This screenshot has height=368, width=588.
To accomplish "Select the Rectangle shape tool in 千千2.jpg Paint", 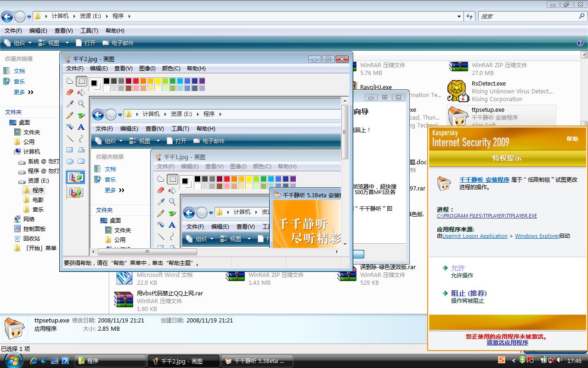I will tap(70, 149).
